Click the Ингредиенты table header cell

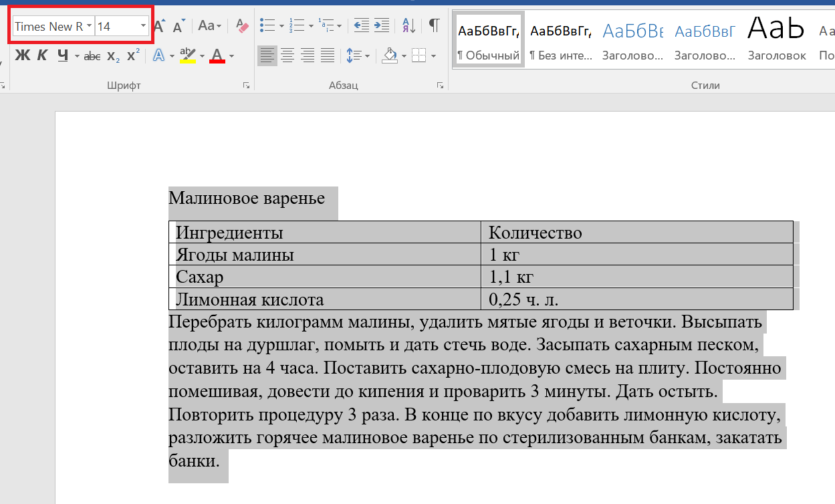tap(325, 233)
